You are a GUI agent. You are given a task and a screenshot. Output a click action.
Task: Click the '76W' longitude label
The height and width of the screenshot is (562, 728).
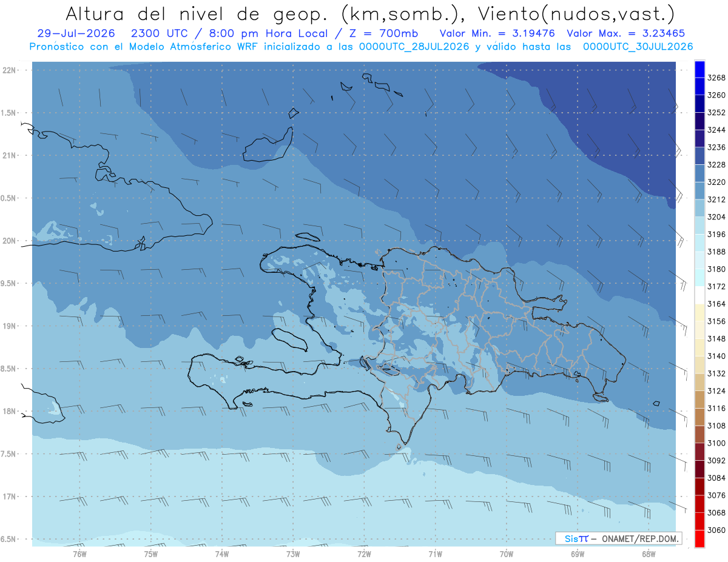tap(79, 553)
